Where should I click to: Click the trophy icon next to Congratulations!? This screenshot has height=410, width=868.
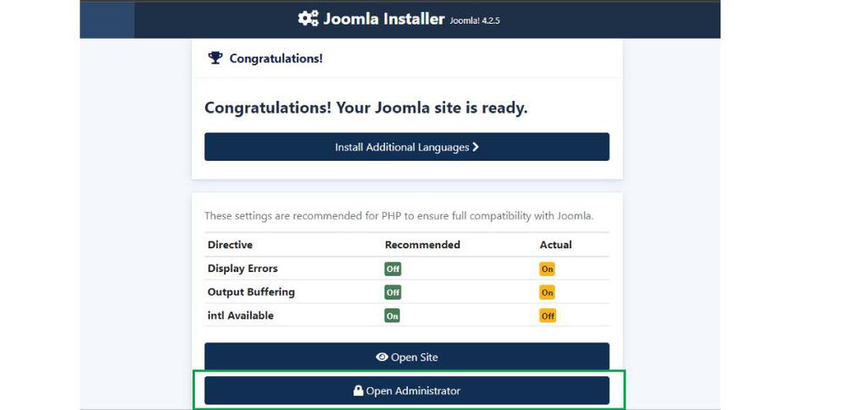(215, 58)
